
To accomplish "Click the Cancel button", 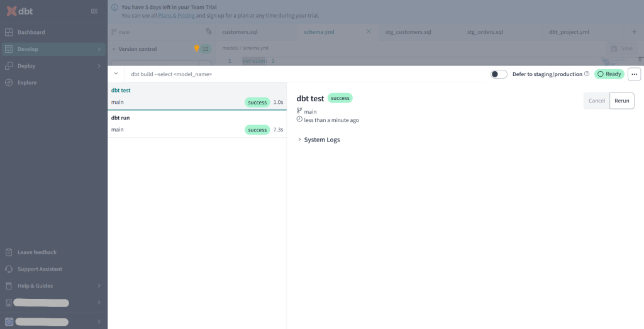I will (x=596, y=101).
